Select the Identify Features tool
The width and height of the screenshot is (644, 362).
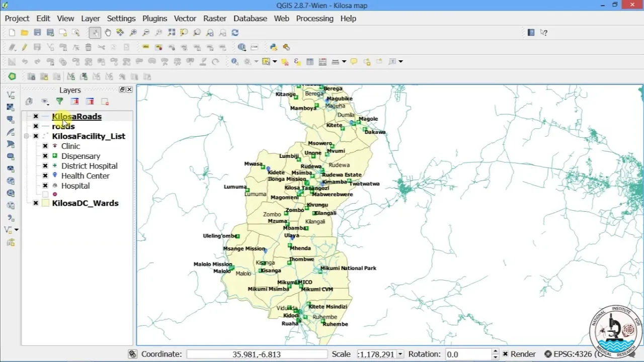click(234, 61)
